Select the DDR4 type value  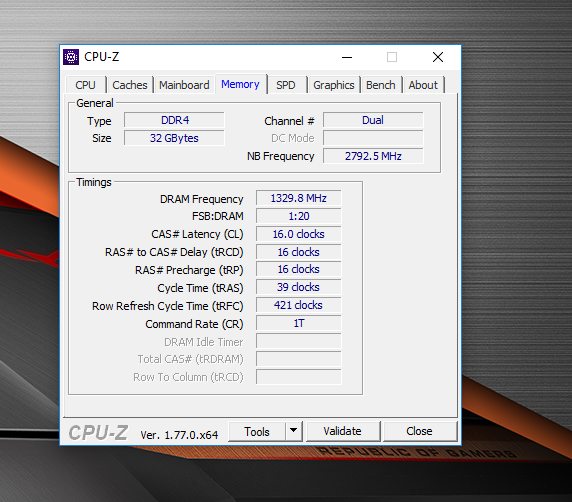pyautogui.click(x=174, y=120)
